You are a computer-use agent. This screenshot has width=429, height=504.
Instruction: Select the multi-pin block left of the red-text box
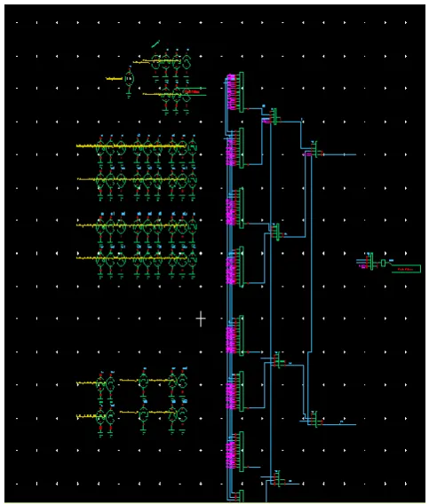click(x=372, y=262)
